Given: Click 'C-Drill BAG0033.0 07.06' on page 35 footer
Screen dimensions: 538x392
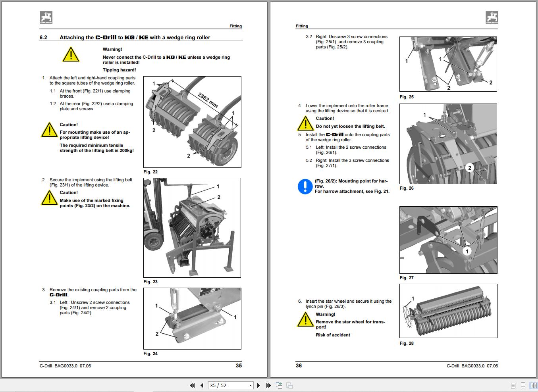Looking at the screenshot, I should click(x=65, y=366).
